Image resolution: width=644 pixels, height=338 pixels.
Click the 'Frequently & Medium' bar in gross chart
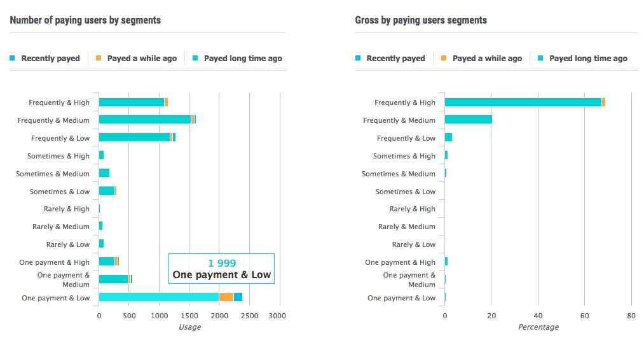(468, 120)
